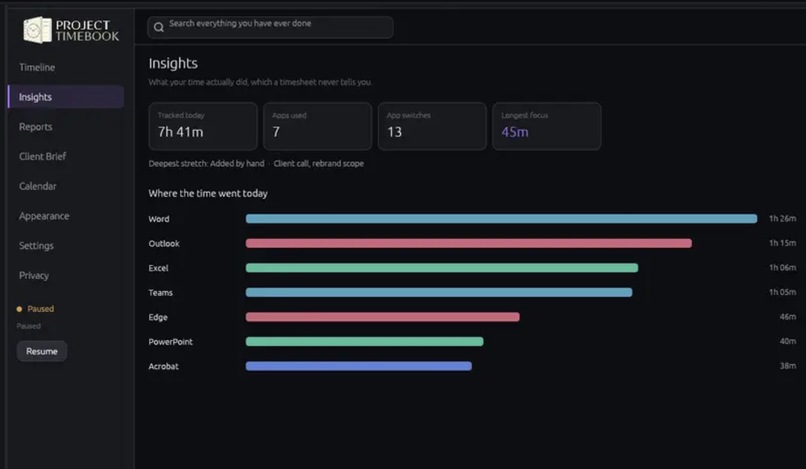Click the 'Acrobat' row label

(x=163, y=366)
